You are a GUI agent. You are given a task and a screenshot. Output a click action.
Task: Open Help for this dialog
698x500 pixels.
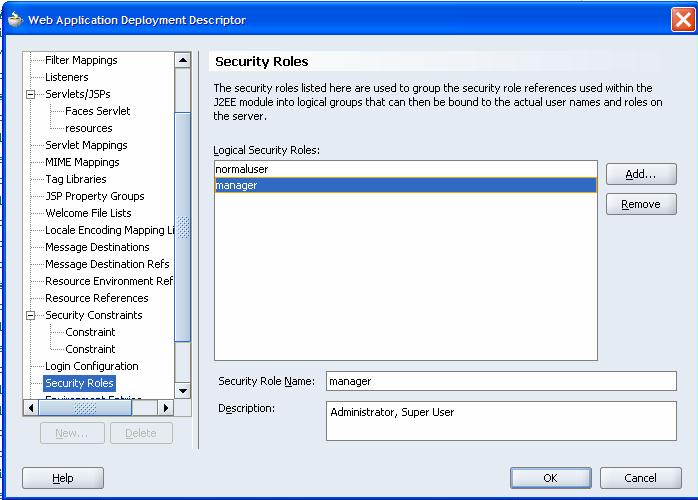pyautogui.click(x=62, y=478)
